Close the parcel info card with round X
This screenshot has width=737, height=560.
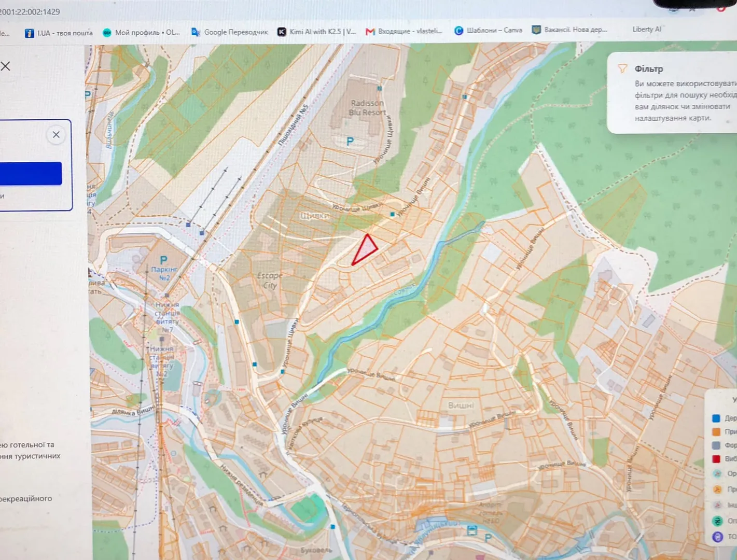pos(56,135)
